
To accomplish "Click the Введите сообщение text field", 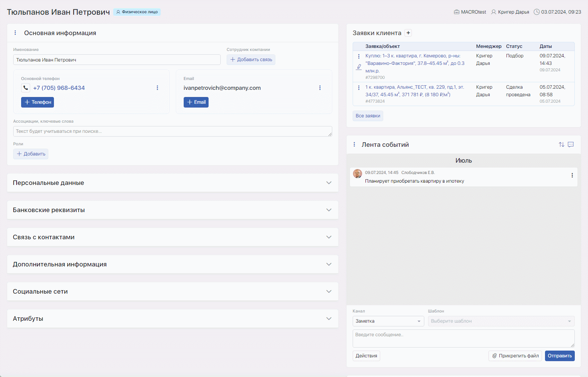I will [463, 338].
